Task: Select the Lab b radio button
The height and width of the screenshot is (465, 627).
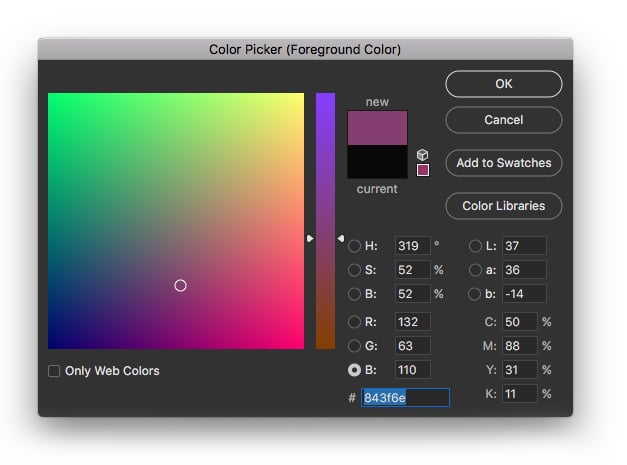Action: [x=474, y=294]
